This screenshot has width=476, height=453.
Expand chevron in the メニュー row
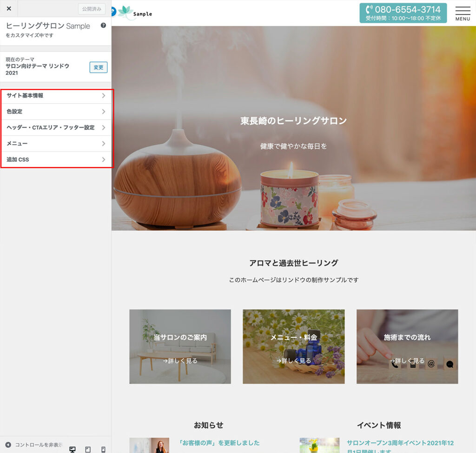pos(104,143)
